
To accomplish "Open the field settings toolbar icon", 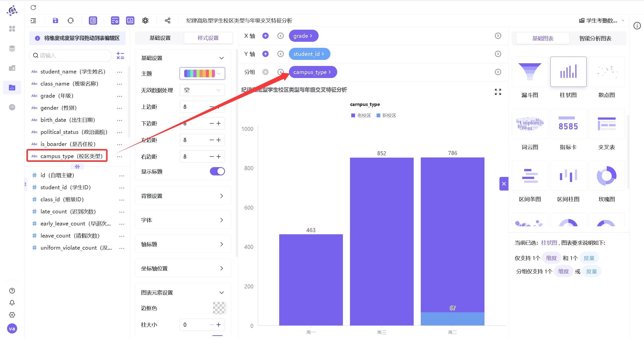I will click(115, 21).
